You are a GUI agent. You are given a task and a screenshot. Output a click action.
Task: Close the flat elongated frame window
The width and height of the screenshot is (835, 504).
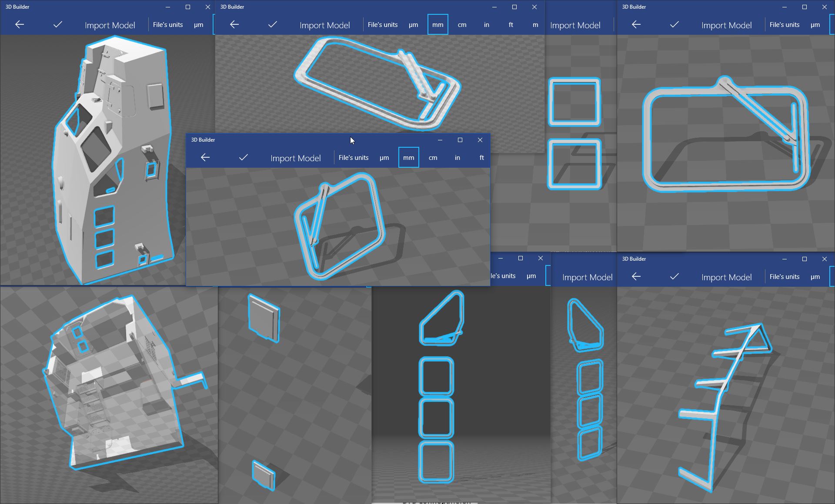tap(534, 7)
